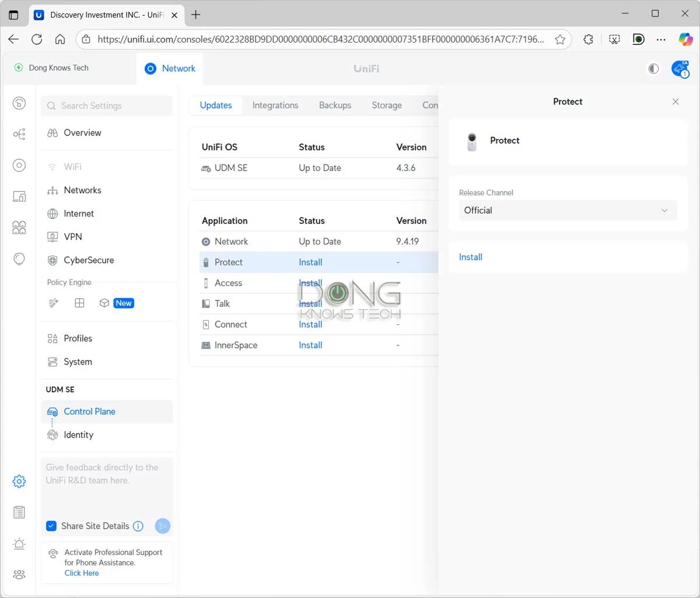Click Install link for Connect application

tap(310, 324)
